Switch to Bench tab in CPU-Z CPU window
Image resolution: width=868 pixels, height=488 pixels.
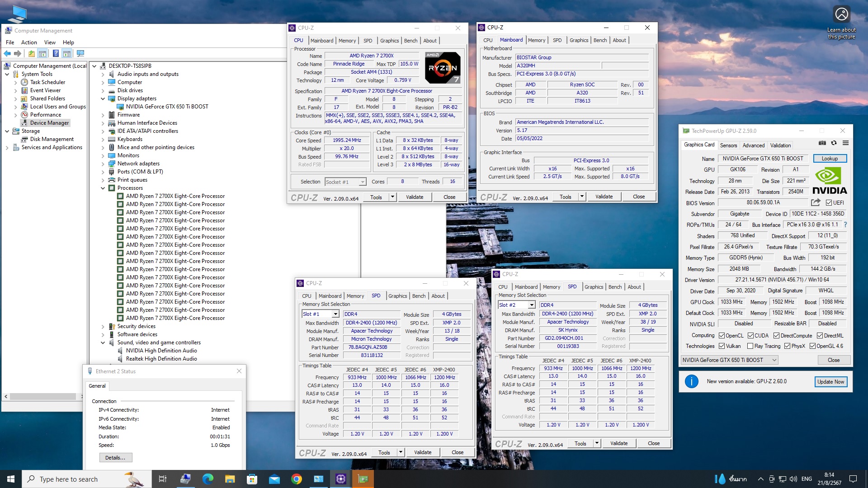pyautogui.click(x=410, y=41)
